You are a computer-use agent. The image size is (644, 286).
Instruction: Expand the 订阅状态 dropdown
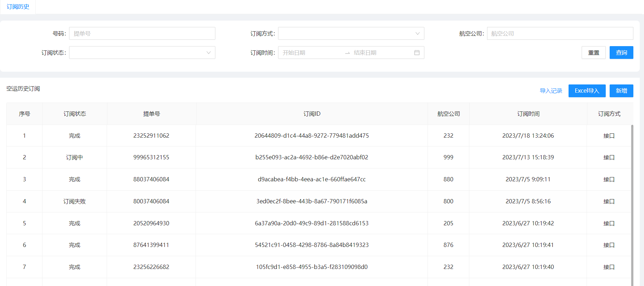point(142,53)
